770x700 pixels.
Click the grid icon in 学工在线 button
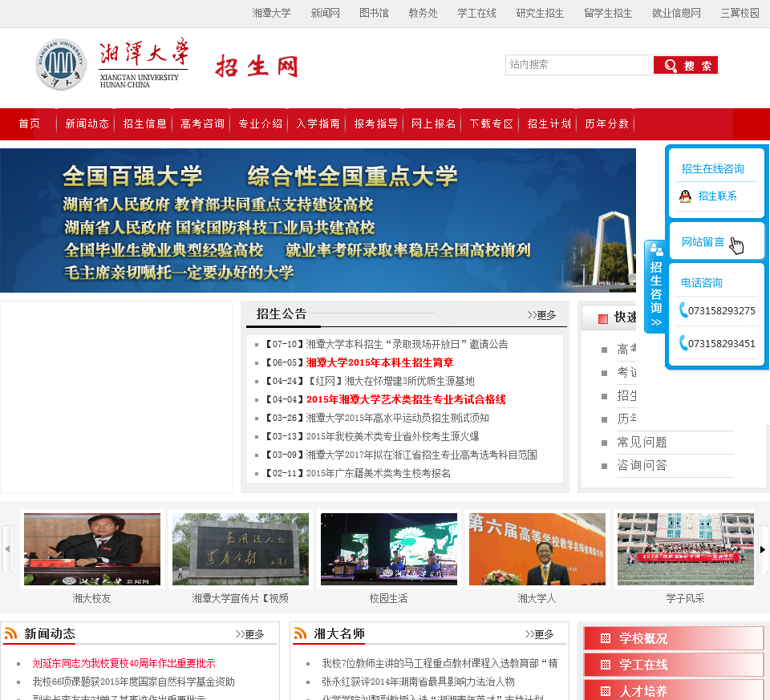(x=606, y=665)
